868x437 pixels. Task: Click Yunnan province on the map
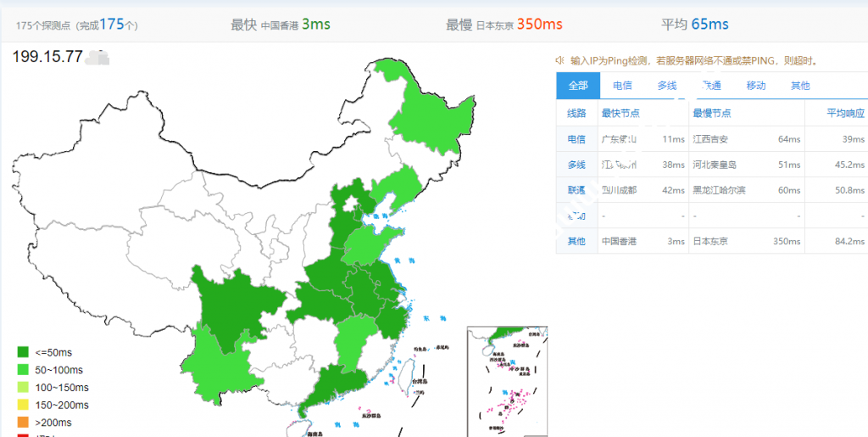[221, 366]
